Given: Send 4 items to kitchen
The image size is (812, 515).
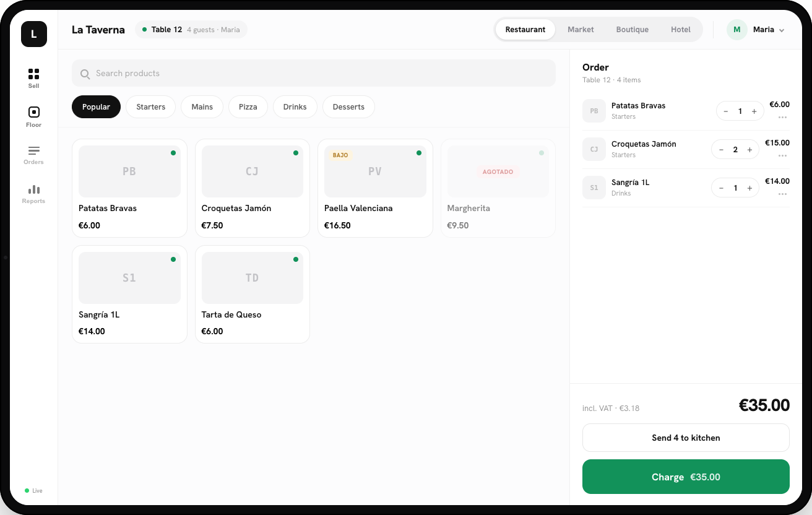Looking at the screenshot, I should coord(686,438).
